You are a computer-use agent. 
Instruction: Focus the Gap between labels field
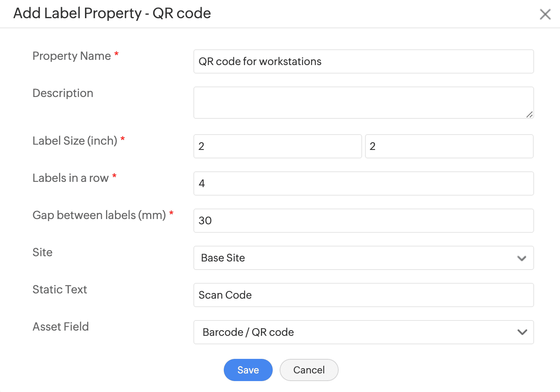point(363,221)
